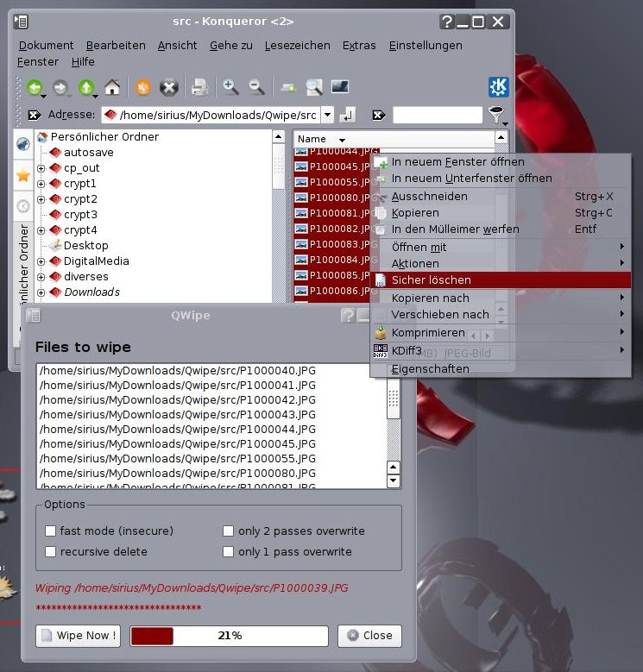
Task: Choose In den Mülleimer werfen
Action: pos(501,229)
